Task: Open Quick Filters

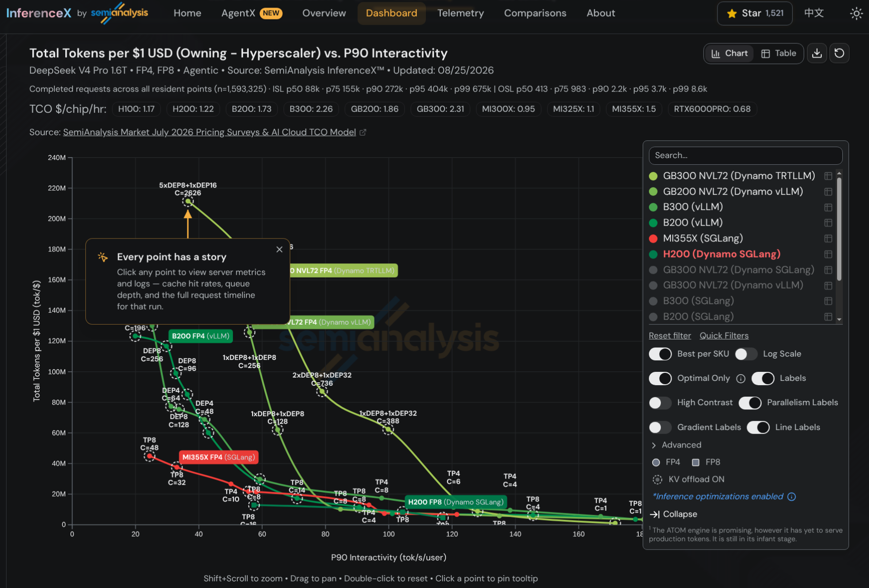Action: (x=724, y=336)
